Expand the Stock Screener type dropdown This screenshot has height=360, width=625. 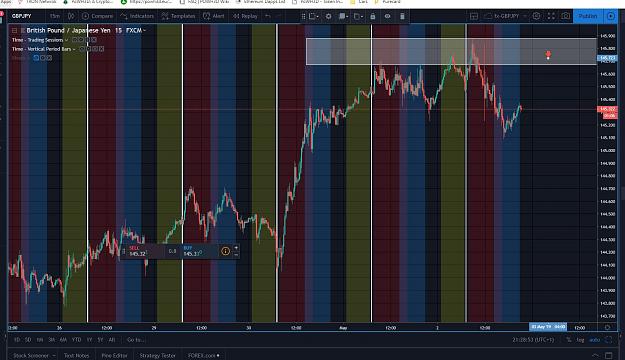54,355
